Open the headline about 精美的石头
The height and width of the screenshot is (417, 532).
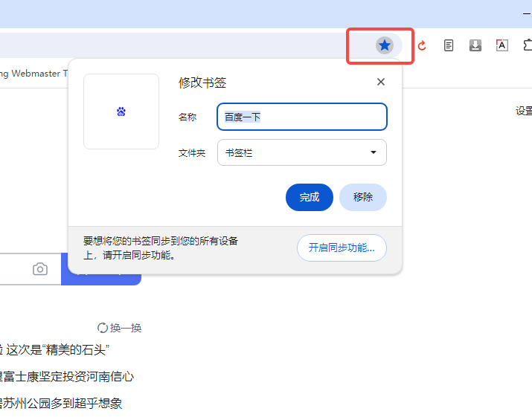tap(54, 350)
